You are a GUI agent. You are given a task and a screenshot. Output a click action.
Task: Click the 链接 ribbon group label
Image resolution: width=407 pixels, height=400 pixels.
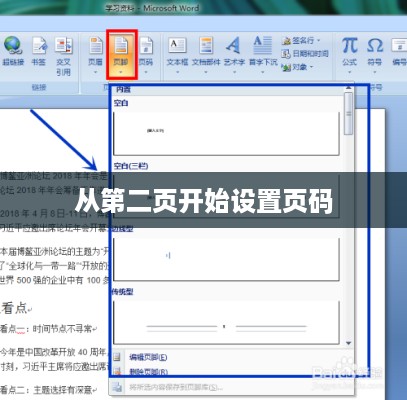(x=39, y=87)
